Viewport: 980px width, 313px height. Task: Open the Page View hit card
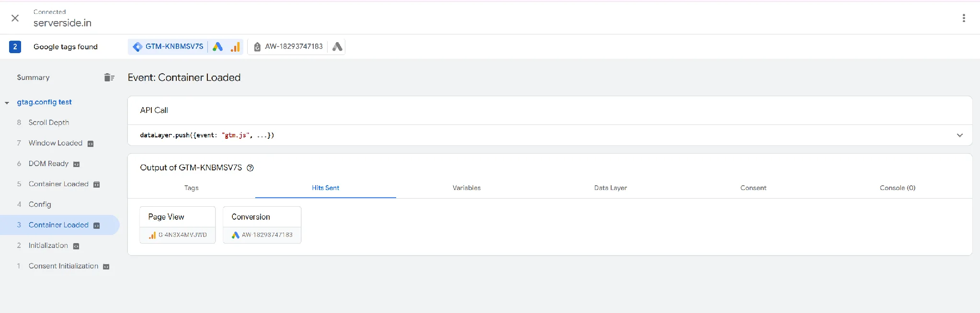(x=178, y=225)
